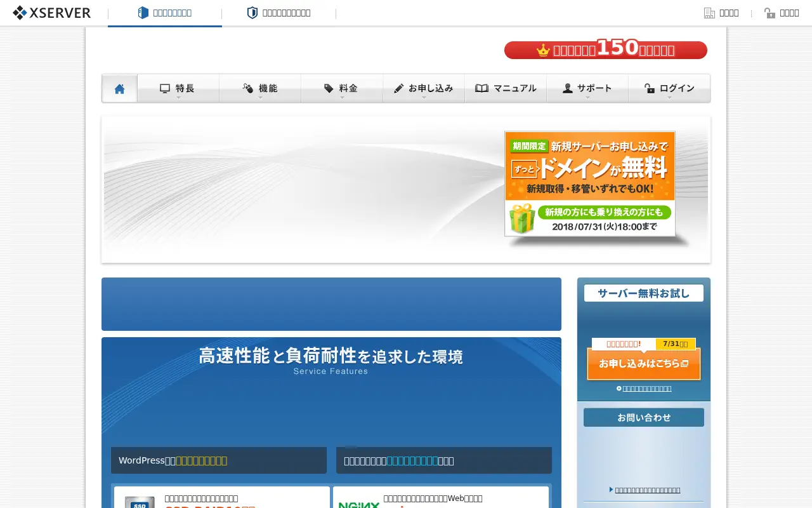Screen dimensions: 812x508
Task: Expand dropdown arrow under 機能
Action: 260,98
